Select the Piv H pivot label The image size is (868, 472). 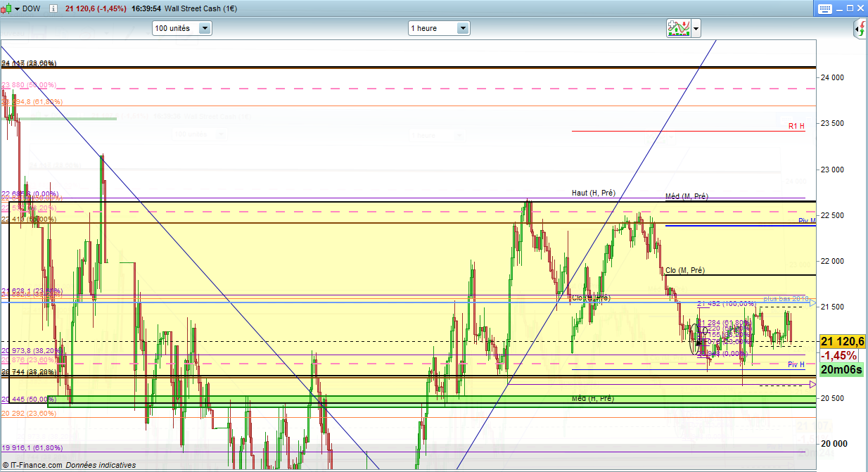(796, 364)
